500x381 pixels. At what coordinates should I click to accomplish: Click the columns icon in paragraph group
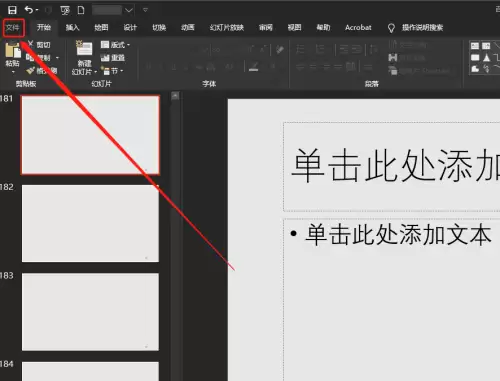point(368,67)
